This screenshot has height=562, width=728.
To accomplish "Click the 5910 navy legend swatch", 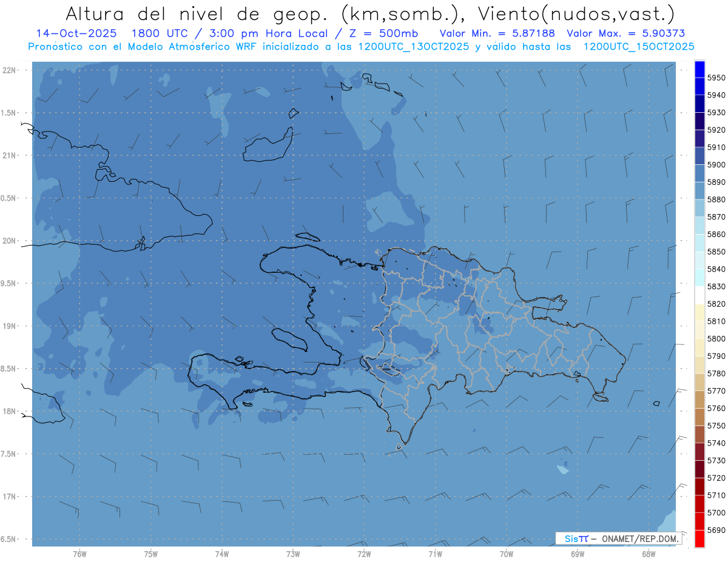I will pos(699,138).
